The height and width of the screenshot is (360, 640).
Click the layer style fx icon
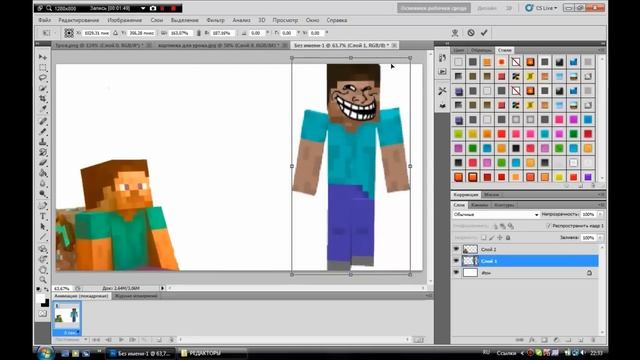532,340
